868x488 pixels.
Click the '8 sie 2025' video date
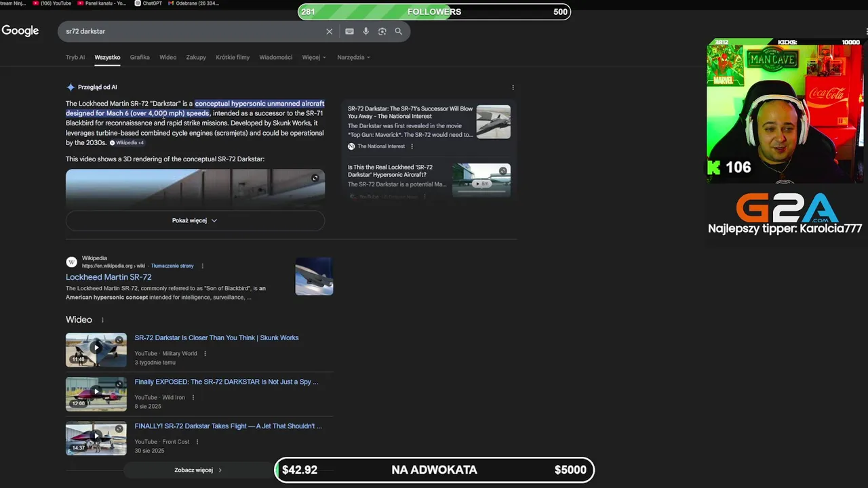coord(148,407)
